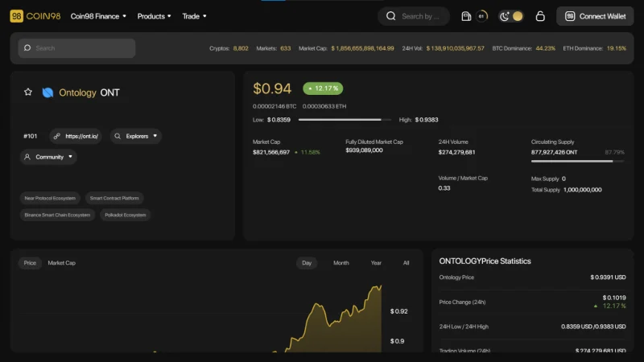
Task: Click the magnifier icon in Explorers
Action: pyautogui.click(x=118, y=136)
